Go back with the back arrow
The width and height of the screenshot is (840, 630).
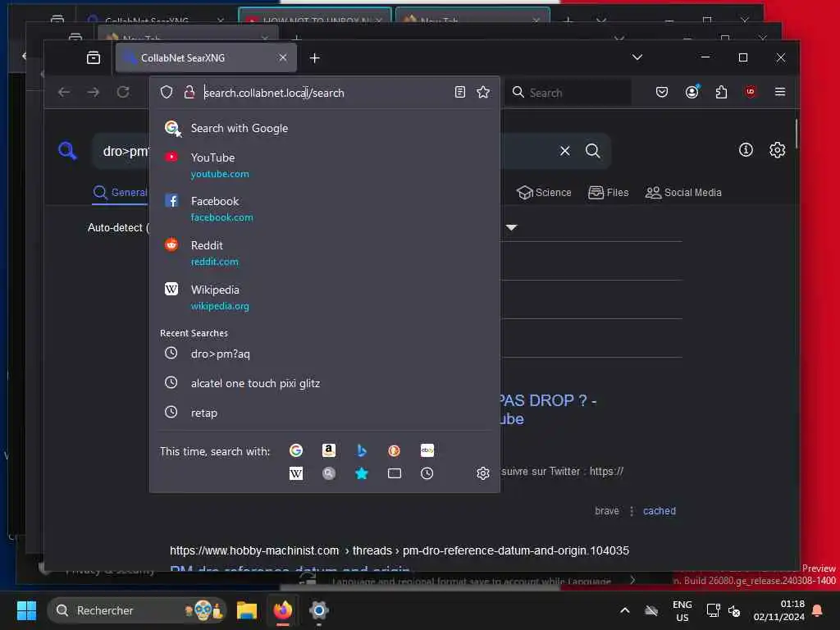click(x=64, y=92)
